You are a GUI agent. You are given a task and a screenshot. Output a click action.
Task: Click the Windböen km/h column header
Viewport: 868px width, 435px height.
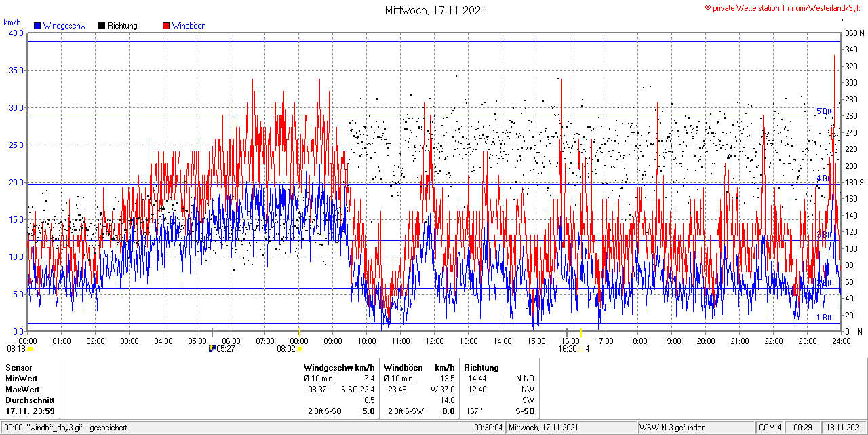(419, 367)
